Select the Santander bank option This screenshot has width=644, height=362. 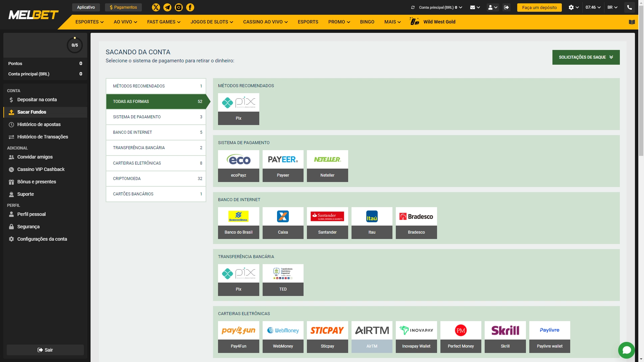pyautogui.click(x=327, y=223)
